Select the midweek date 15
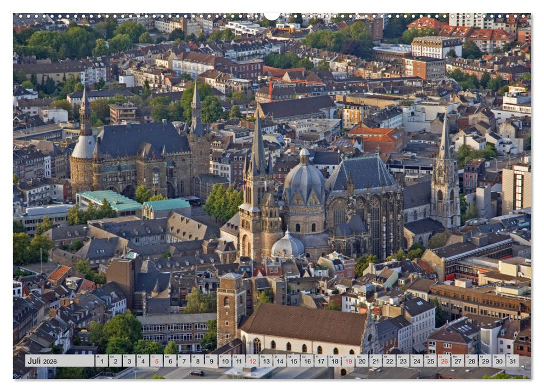Image resolution: width=544 pixels, height=392 pixels. click(x=295, y=360)
